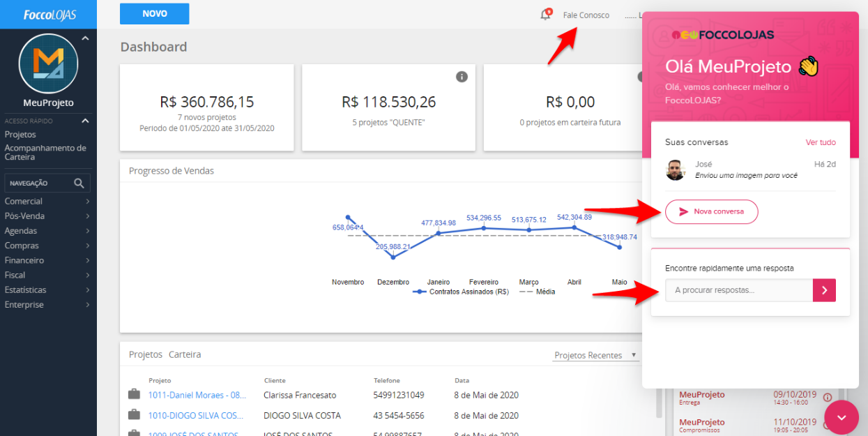The image size is (868, 436).
Task: Click the navigation search magnifier icon
Action: (x=79, y=183)
